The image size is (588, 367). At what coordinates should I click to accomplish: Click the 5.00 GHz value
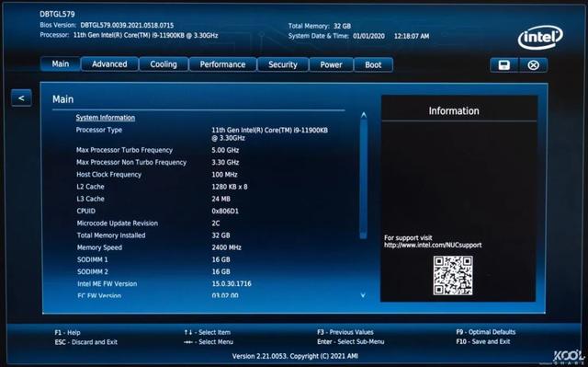click(x=225, y=150)
